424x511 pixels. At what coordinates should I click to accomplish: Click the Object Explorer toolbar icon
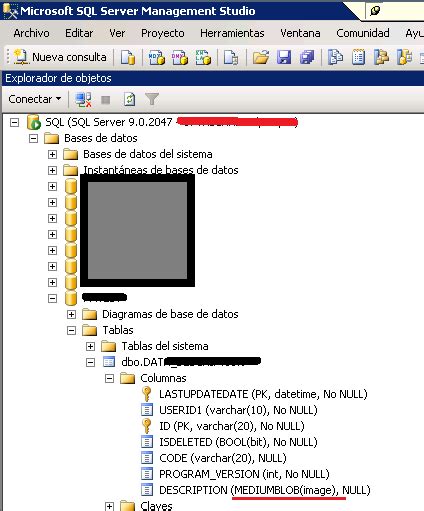[x=381, y=57]
